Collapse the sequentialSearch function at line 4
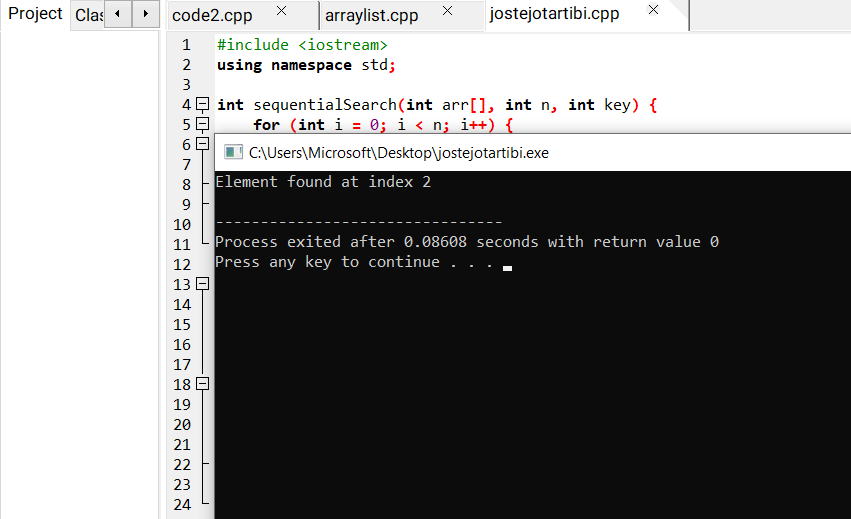The width and height of the screenshot is (851, 519). point(202,105)
